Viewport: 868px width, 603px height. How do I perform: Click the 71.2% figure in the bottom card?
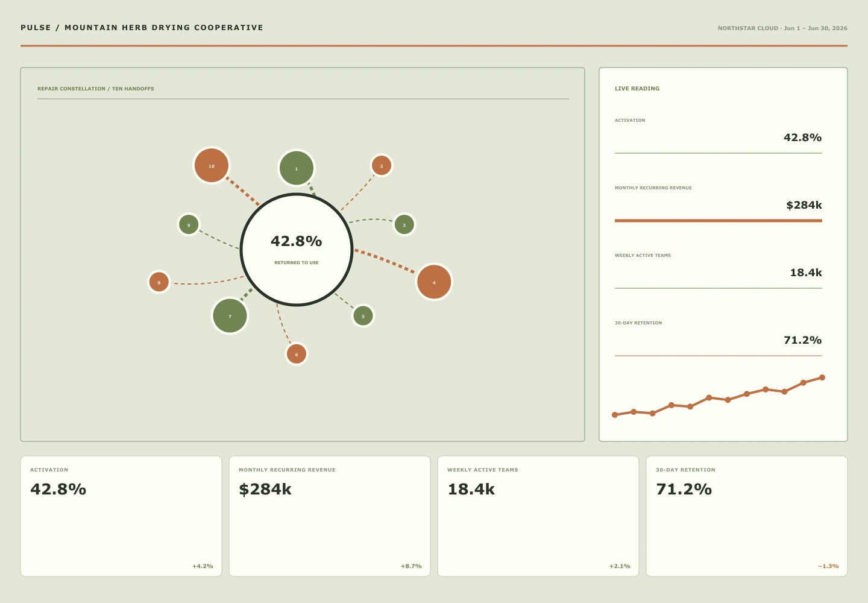click(684, 489)
